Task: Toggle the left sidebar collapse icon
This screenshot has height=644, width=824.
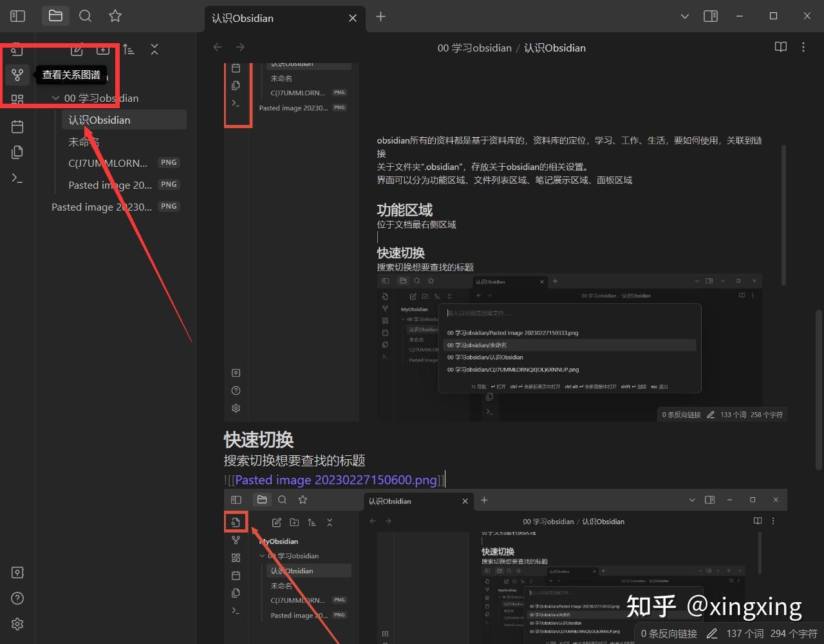Action: click(x=17, y=16)
